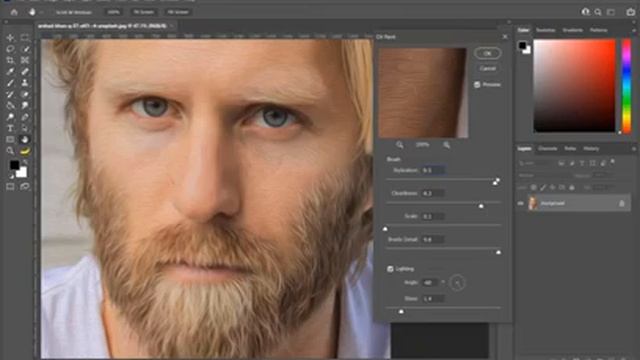Select the Rectangle shape tool

click(10, 140)
